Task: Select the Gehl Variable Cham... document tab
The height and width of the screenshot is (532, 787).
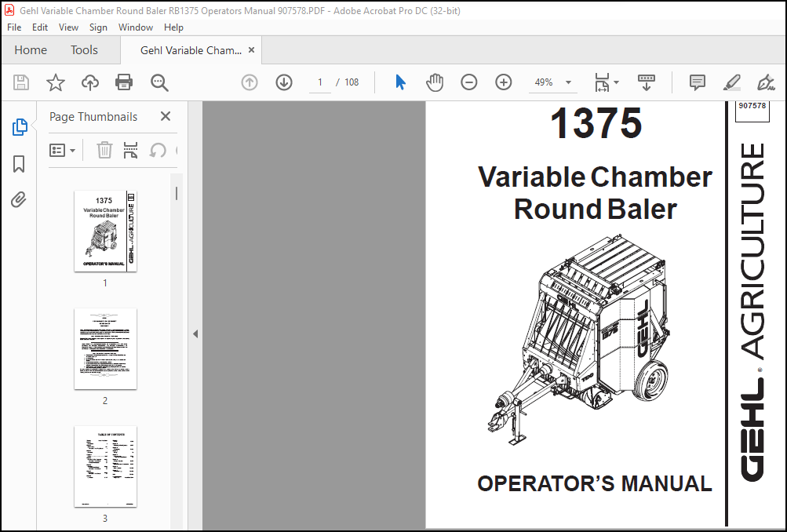Action: click(x=191, y=50)
